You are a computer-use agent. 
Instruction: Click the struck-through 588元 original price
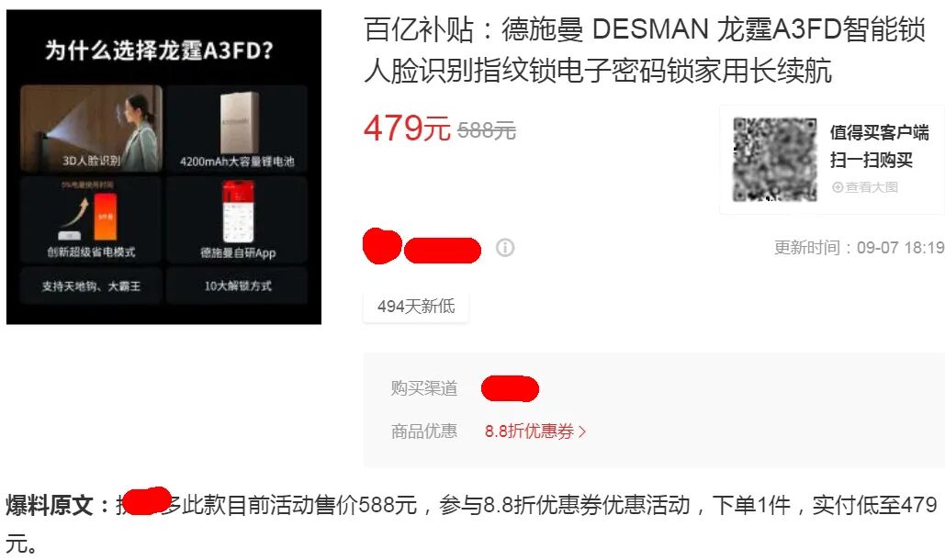pyautogui.click(x=487, y=130)
